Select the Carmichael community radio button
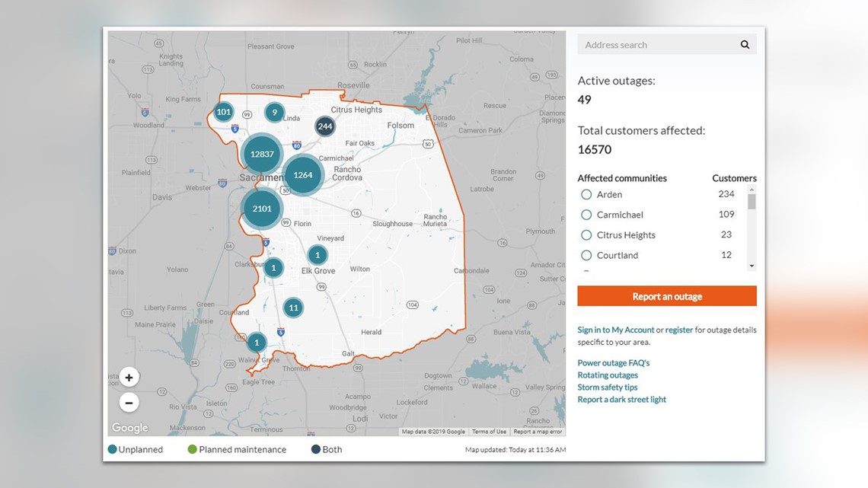Viewport: 868px width, 488px height. (586, 215)
